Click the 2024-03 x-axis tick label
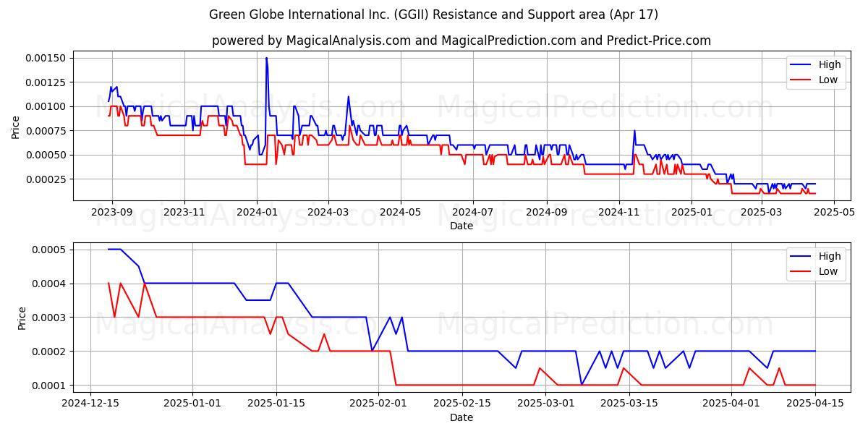Image resolution: width=868 pixels, height=434 pixels. tap(328, 213)
